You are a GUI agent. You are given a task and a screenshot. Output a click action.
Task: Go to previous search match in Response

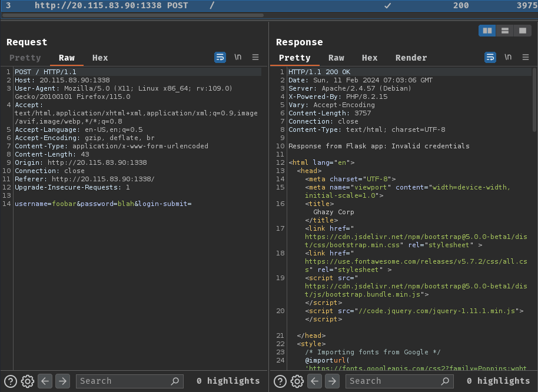click(x=315, y=381)
